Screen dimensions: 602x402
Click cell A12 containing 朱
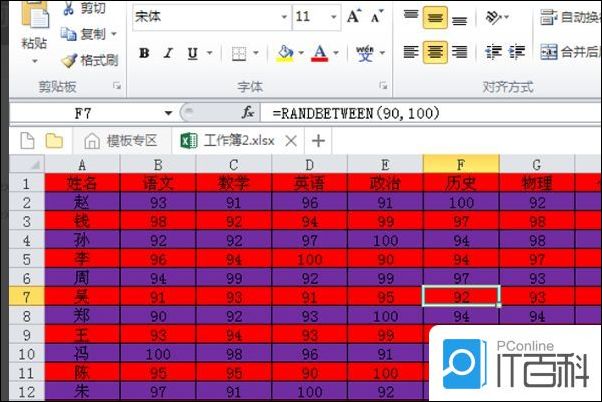(82, 392)
